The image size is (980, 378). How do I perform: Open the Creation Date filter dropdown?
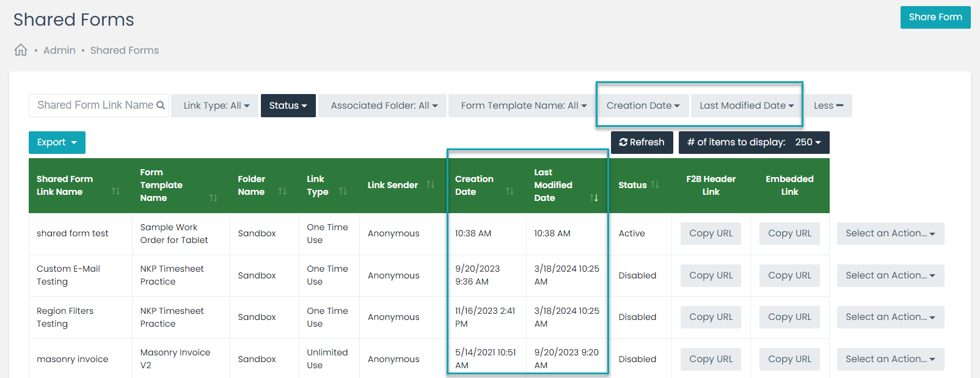click(643, 106)
